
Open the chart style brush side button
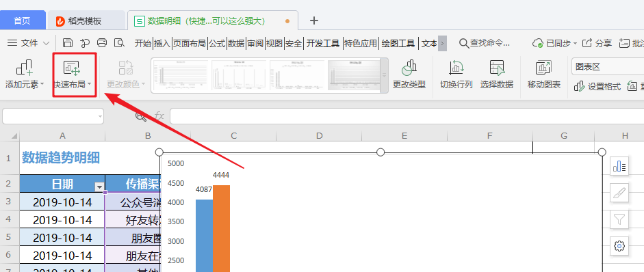[619, 193]
